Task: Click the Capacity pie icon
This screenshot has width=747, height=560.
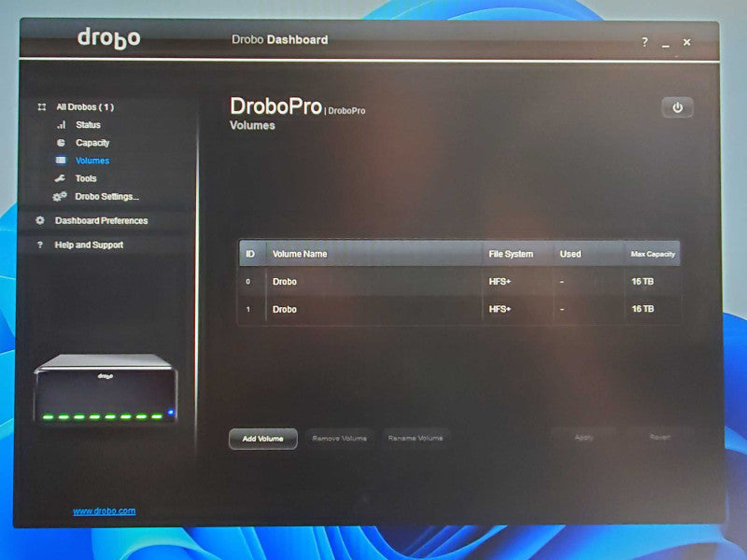Action: tap(61, 143)
